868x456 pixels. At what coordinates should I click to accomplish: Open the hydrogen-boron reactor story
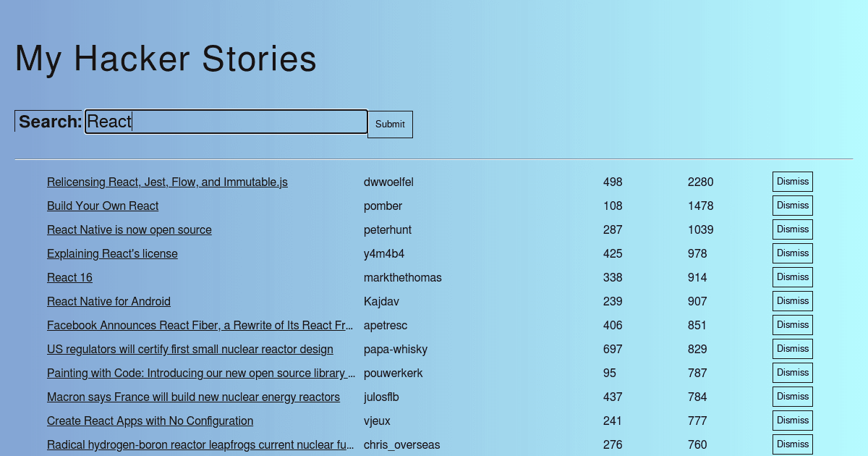click(200, 444)
